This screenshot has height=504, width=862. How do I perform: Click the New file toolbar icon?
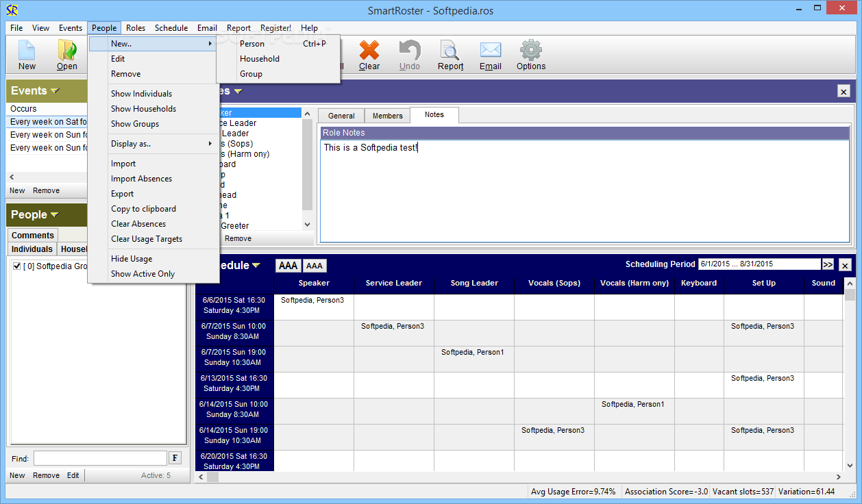[x=27, y=55]
